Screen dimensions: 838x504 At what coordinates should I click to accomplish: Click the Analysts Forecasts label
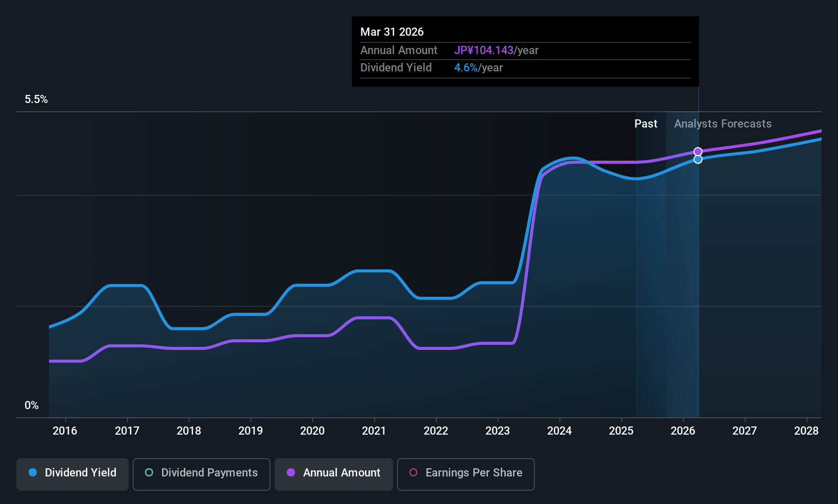723,124
